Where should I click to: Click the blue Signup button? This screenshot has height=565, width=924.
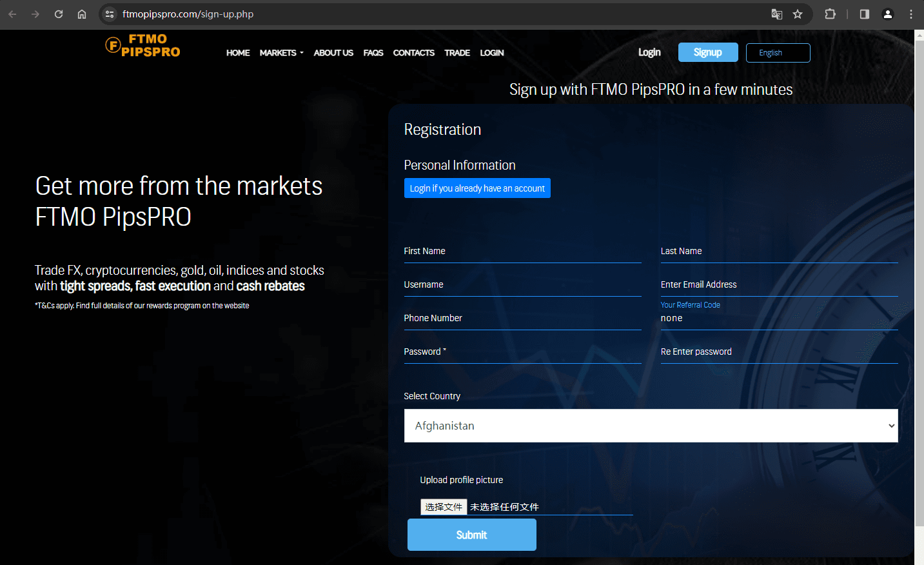click(708, 52)
